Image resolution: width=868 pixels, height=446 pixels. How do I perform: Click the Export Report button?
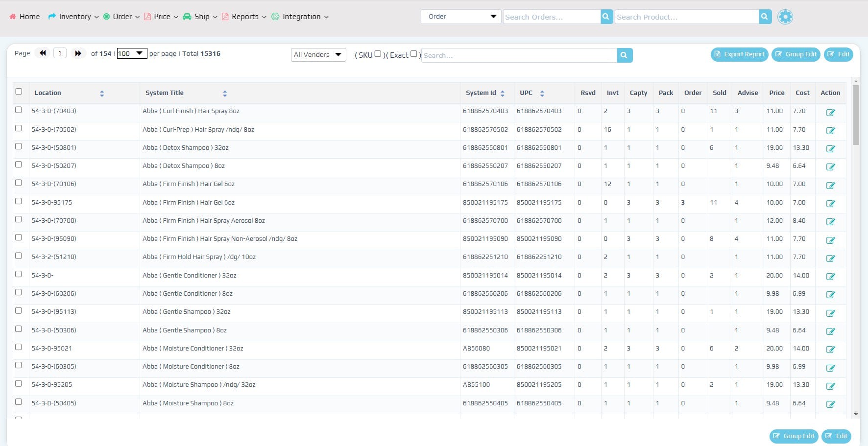(x=739, y=54)
